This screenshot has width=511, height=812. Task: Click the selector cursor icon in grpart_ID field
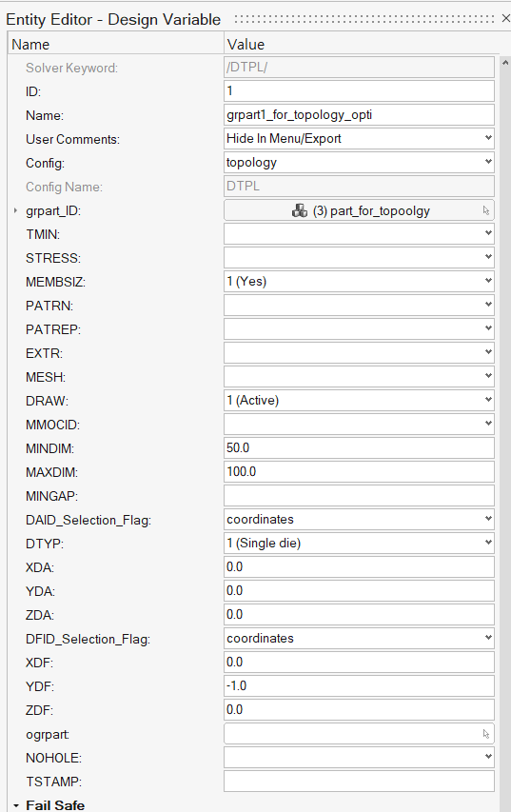coord(486,210)
